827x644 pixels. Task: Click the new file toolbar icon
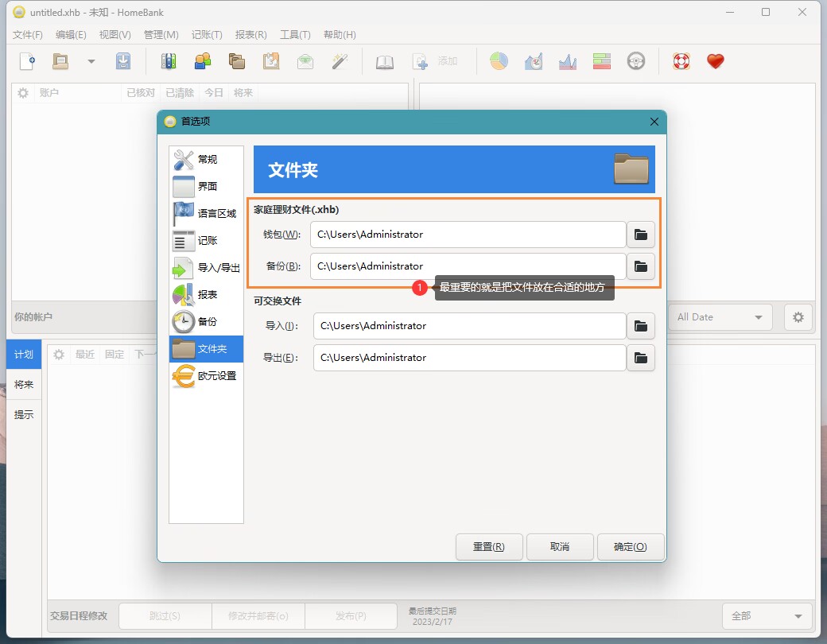(27, 61)
